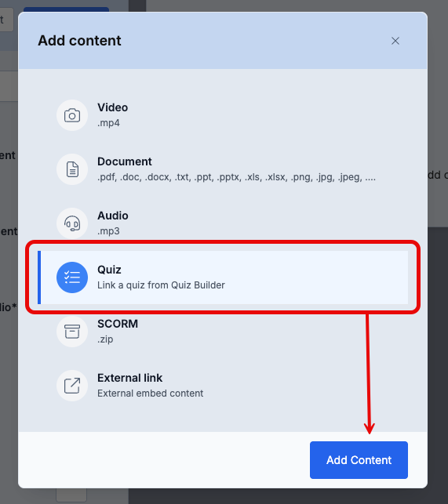Choose the SCORM .zip option

(x=223, y=332)
